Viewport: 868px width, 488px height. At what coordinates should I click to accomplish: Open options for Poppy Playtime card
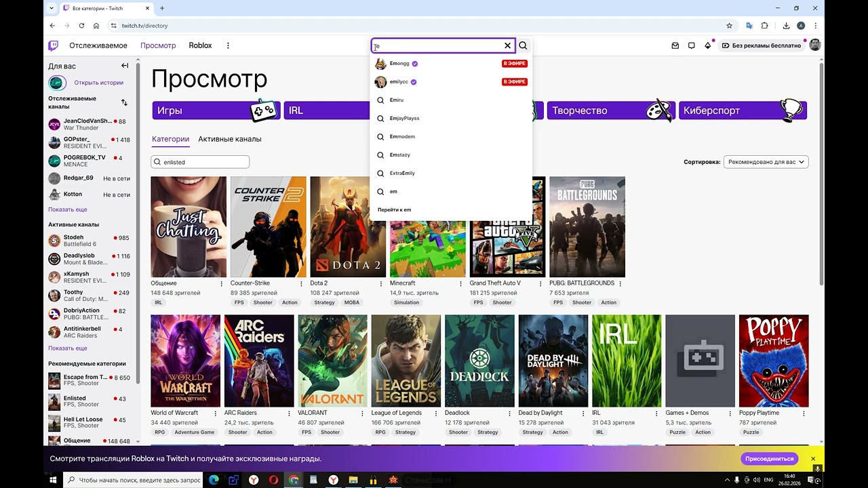[804, 413]
